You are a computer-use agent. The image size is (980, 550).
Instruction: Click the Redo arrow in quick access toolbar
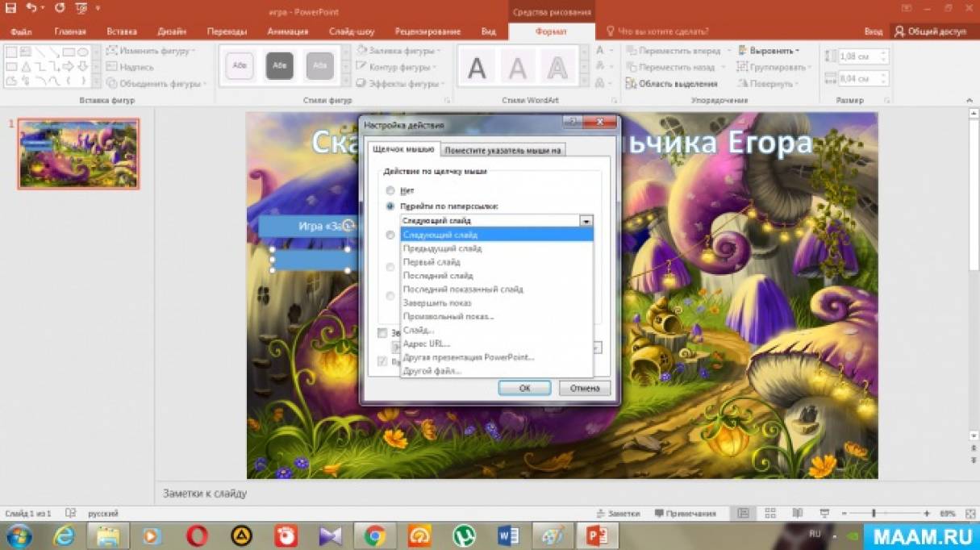[60, 9]
